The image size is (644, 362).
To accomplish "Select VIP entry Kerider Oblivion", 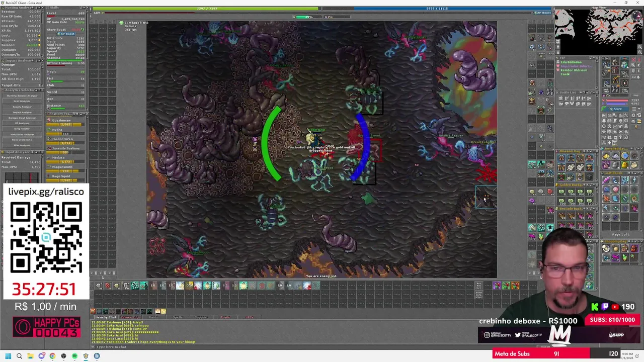I will (574, 70).
